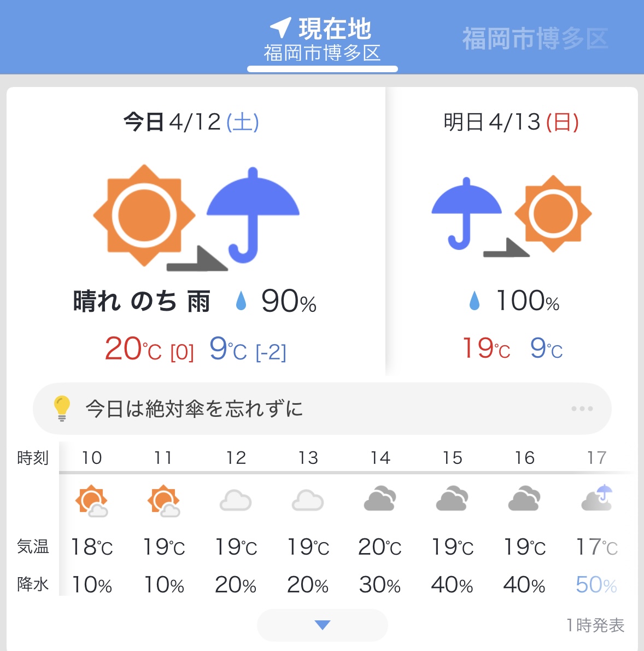Tap today's blue umbrella icon
Image resolution: width=644 pixels, height=651 pixels.
pyautogui.click(x=252, y=214)
